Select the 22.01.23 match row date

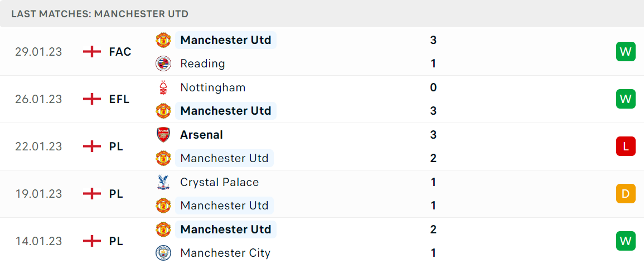[38, 146]
